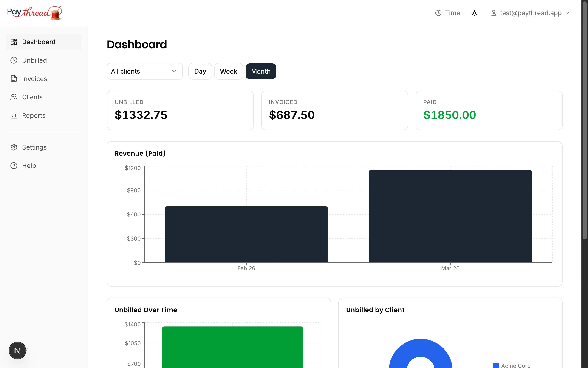Click the Settings gear icon in sidebar
This screenshot has width=588, height=368.
[14, 147]
